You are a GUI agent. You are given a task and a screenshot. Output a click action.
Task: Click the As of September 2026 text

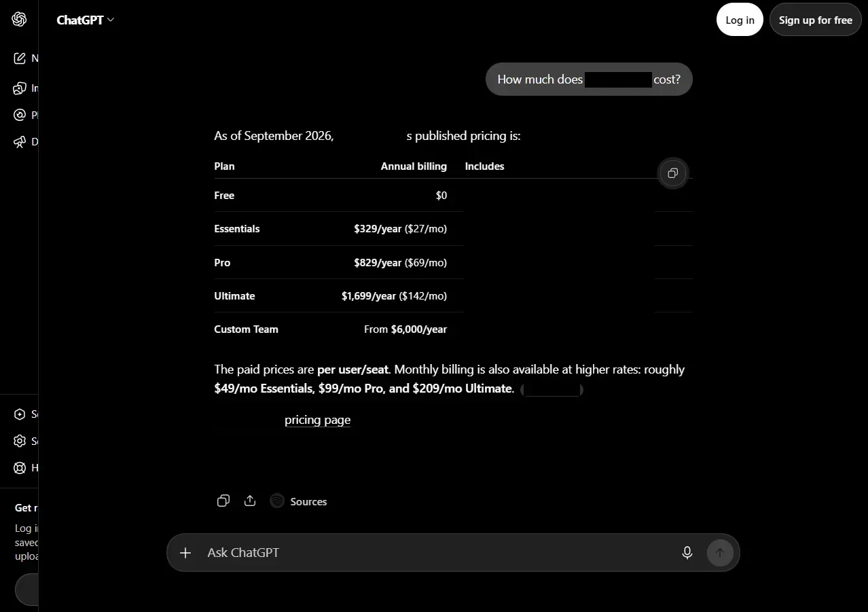click(274, 136)
